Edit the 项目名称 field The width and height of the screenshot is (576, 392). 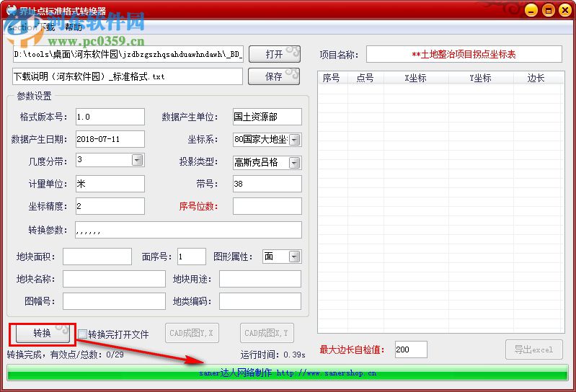point(464,54)
